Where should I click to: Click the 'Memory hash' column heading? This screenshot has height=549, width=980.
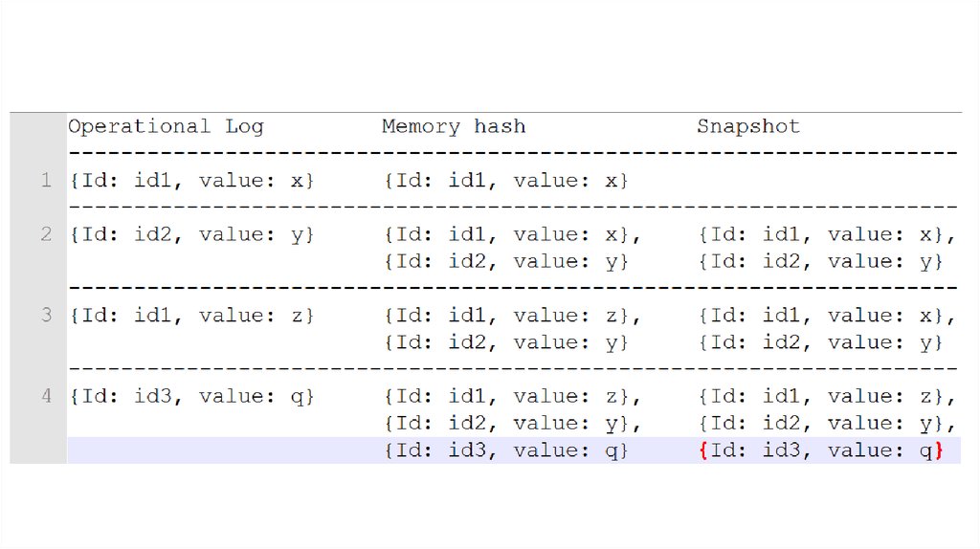tap(454, 126)
